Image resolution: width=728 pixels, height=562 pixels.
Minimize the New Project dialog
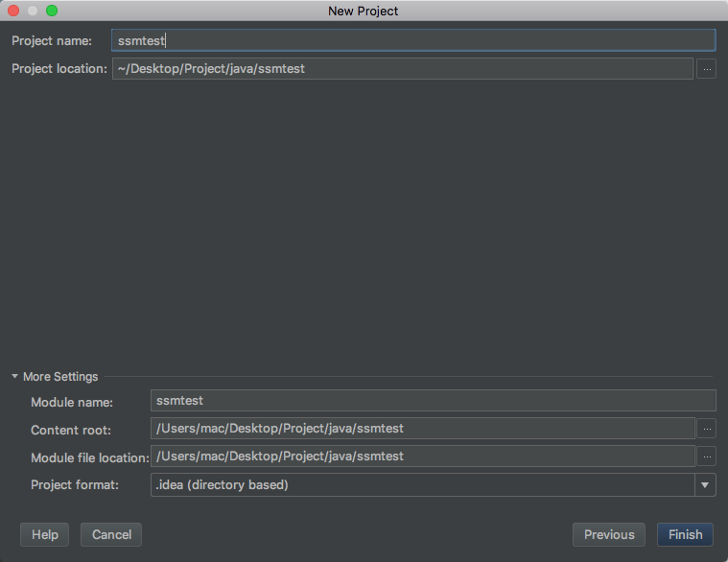click(33, 11)
